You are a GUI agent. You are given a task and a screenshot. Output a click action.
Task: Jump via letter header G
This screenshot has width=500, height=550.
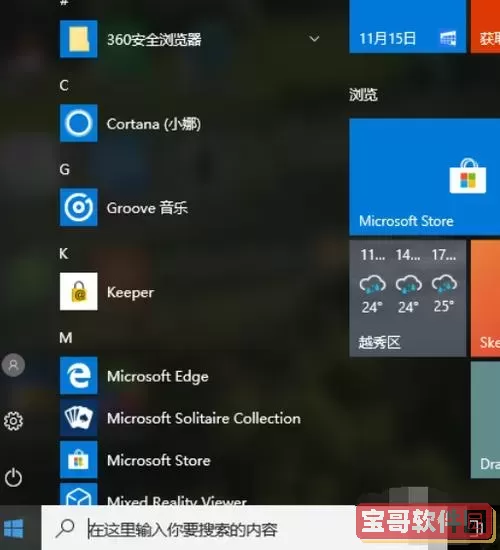(x=65, y=169)
